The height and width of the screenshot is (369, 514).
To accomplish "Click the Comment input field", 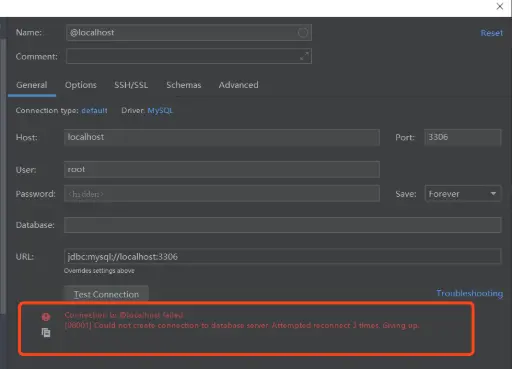I will click(x=189, y=56).
